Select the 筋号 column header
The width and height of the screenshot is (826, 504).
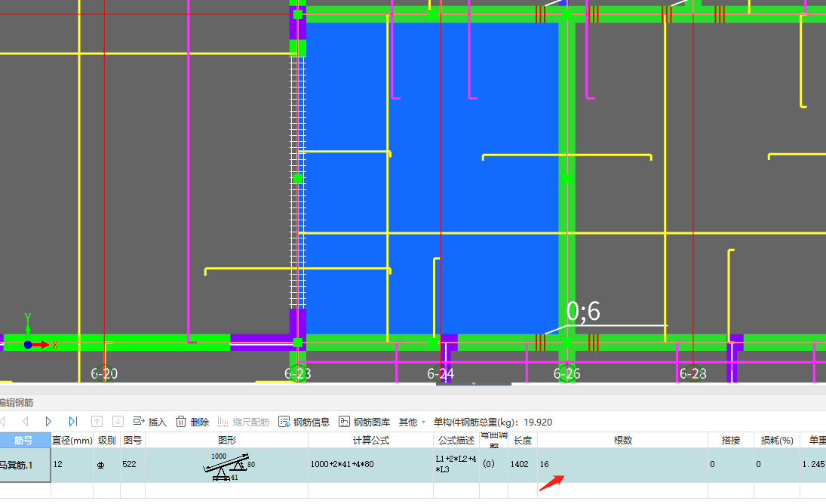point(24,440)
